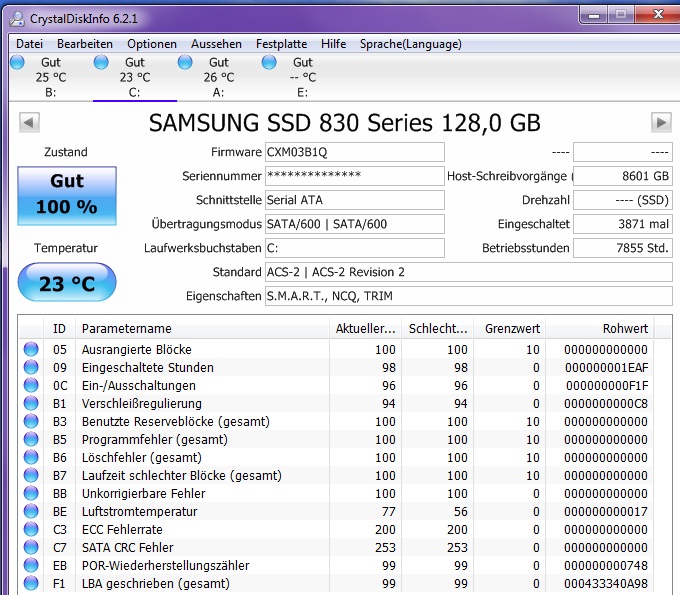Image resolution: width=680 pixels, height=595 pixels.
Task: Click status icon of LBA geschrieben row
Action: (31, 583)
